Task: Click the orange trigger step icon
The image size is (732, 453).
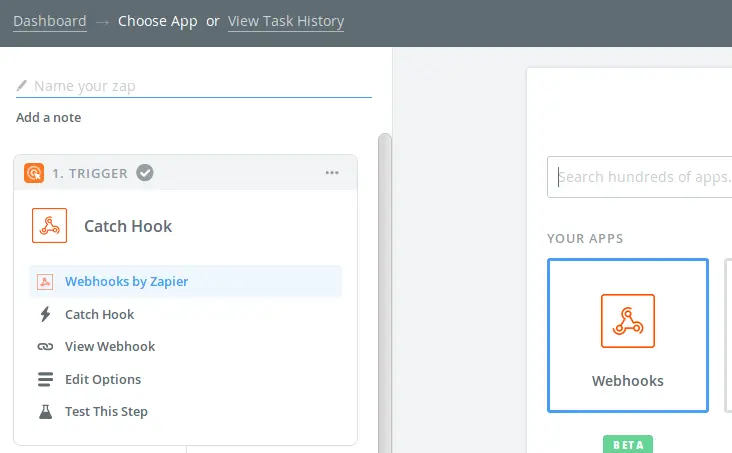Action: [34, 173]
